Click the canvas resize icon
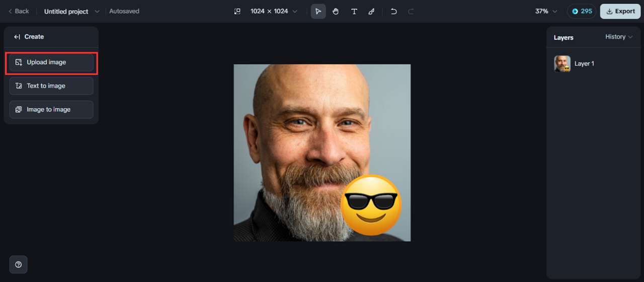 coord(237,11)
